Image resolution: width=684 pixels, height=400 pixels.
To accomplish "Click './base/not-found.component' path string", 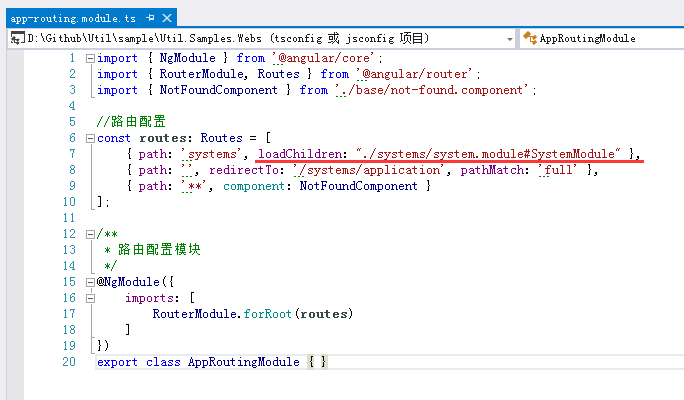I will click(x=432, y=90).
